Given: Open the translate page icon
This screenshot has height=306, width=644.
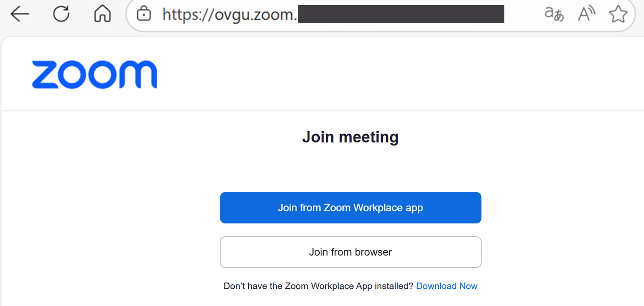Looking at the screenshot, I should click(554, 14).
